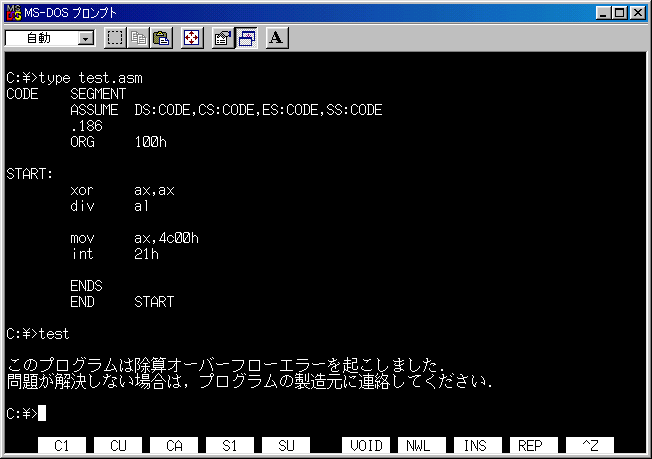Toggle the INS insert key label

[477, 446]
